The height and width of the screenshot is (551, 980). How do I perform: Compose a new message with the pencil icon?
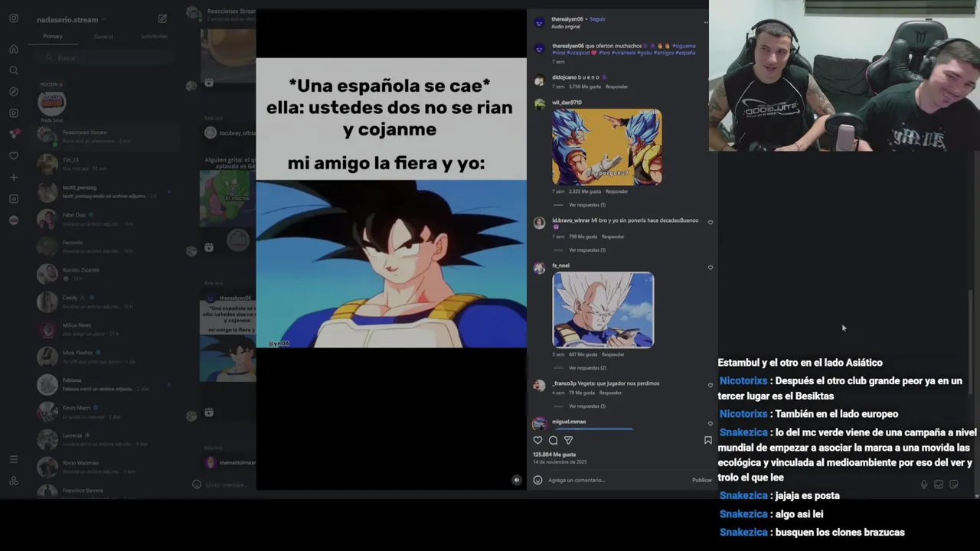tap(162, 18)
